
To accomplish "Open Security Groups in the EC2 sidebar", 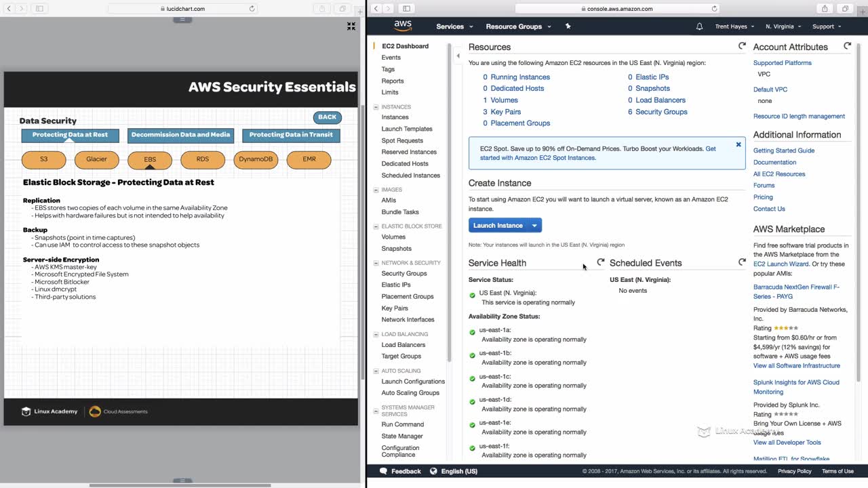I will pos(404,273).
